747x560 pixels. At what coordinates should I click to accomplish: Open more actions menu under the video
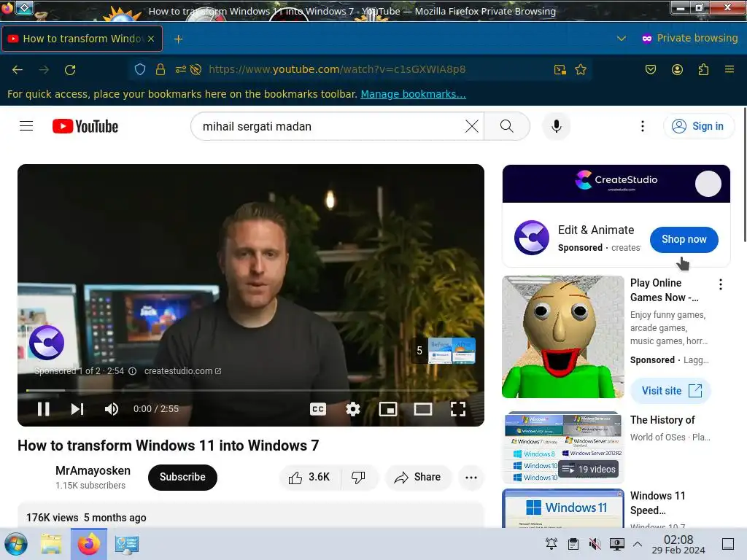(471, 477)
